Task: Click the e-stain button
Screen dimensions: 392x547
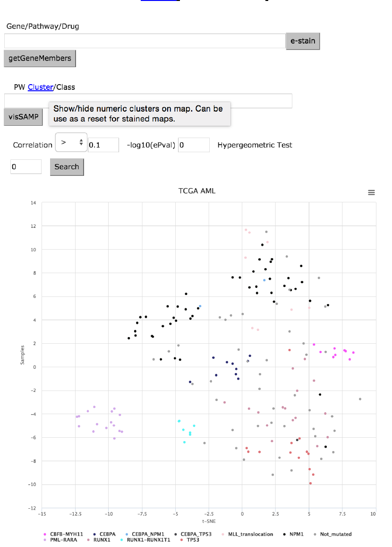Action: (303, 41)
